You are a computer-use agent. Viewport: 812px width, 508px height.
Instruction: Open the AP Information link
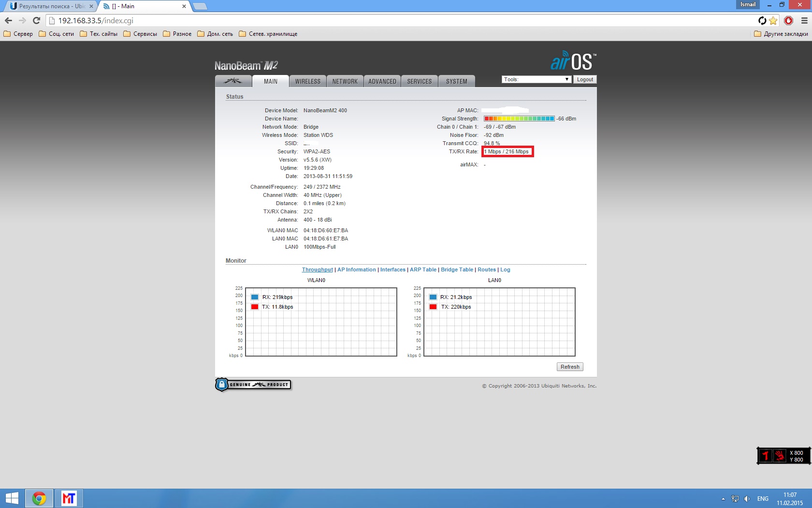(x=357, y=269)
